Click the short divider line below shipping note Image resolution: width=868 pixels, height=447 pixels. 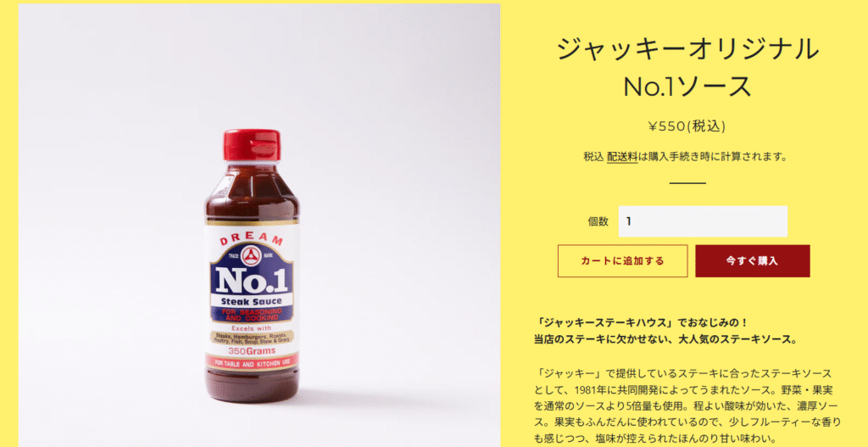coord(687,183)
